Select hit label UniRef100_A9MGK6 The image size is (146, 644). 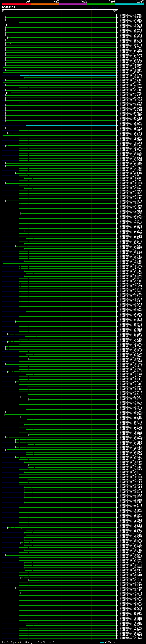coord(131,620)
